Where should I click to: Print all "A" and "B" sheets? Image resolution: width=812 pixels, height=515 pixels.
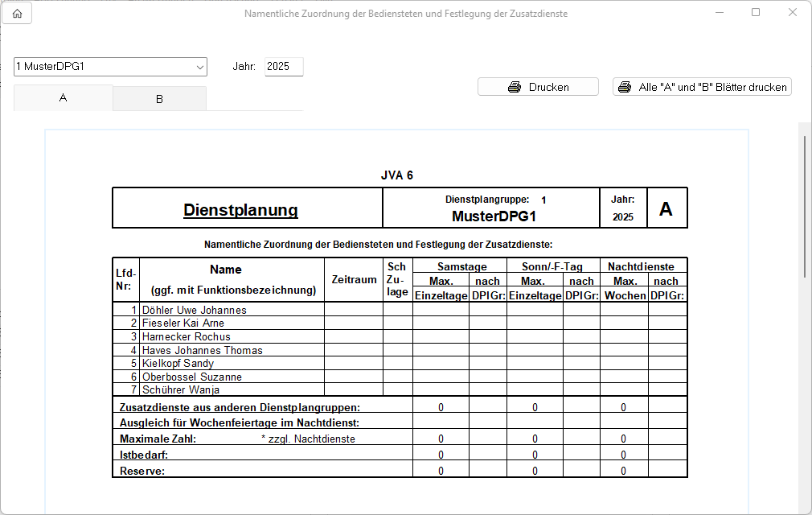(702, 87)
